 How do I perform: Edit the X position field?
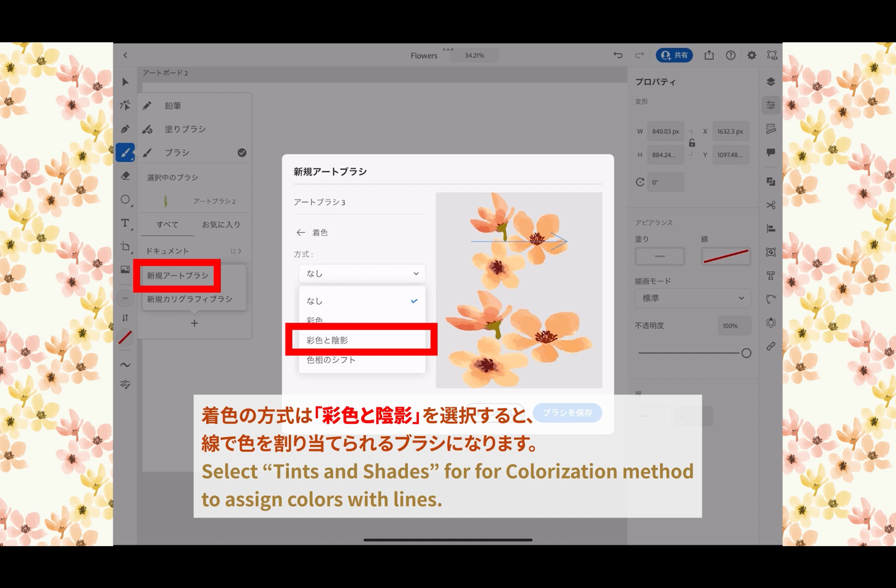click(731, 131)
